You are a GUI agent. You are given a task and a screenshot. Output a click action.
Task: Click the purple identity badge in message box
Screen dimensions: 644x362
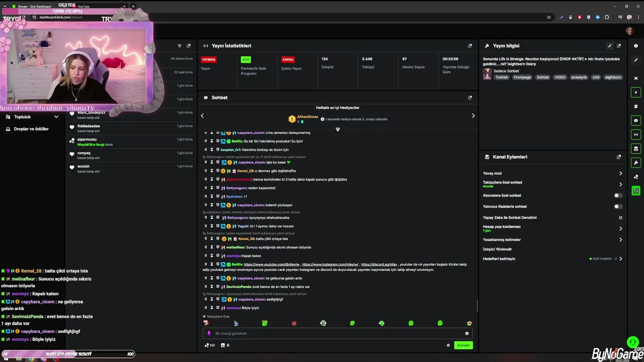(x=209, y=333)
